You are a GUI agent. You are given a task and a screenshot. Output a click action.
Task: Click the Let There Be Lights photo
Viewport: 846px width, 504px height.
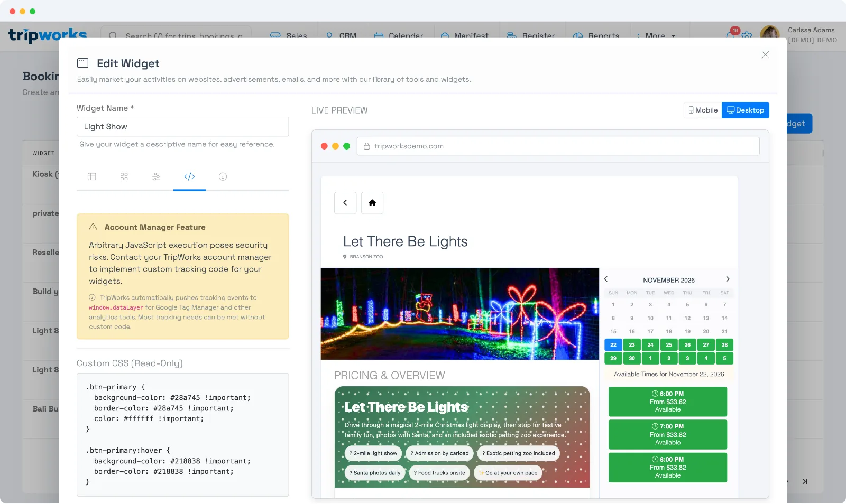click(x=460, y=314)
